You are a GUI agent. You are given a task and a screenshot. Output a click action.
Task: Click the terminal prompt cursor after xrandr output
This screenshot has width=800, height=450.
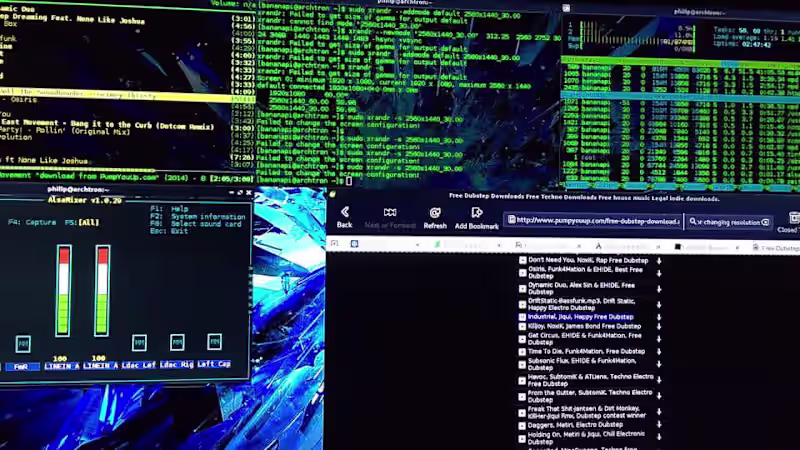349,181
